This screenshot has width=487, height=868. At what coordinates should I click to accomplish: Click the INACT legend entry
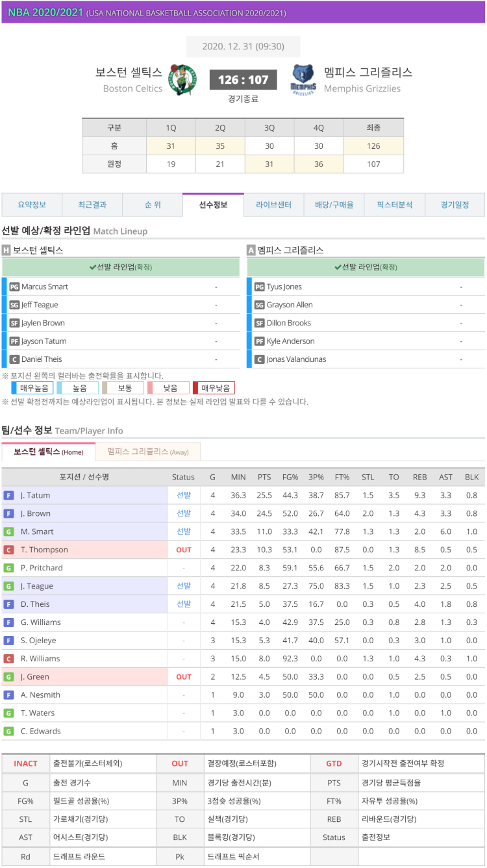[x=25, y=763]
